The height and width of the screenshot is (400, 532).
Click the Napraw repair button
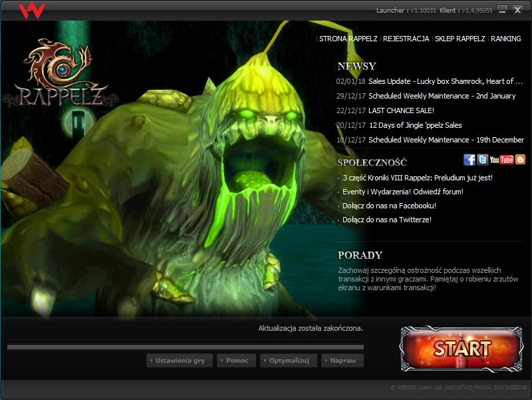tap(342, 361)
